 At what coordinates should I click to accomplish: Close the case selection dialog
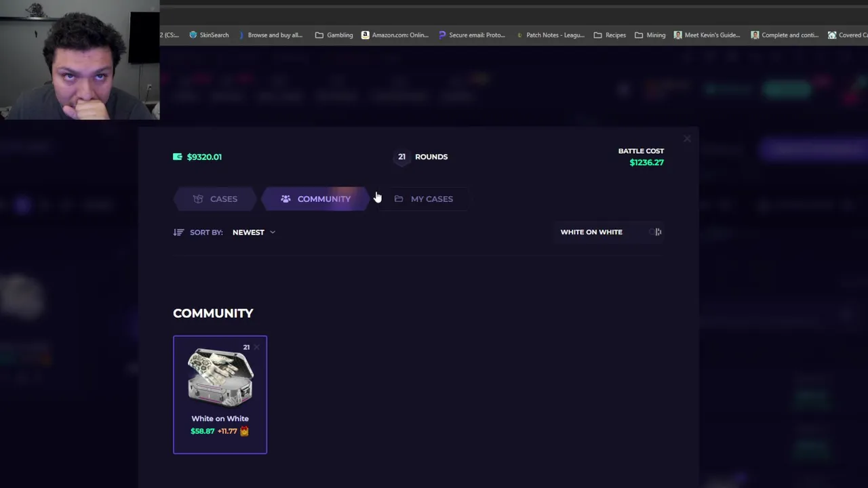point(687,139)
